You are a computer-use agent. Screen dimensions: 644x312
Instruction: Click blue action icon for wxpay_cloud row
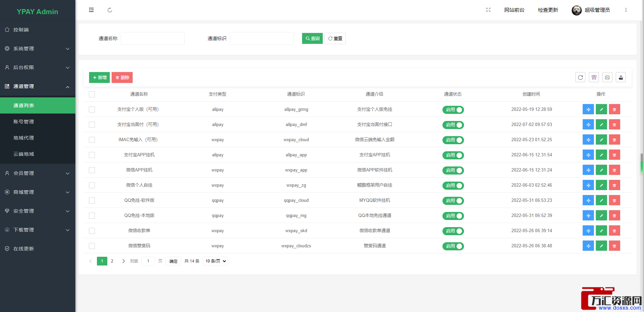click(x=588, y=140)
